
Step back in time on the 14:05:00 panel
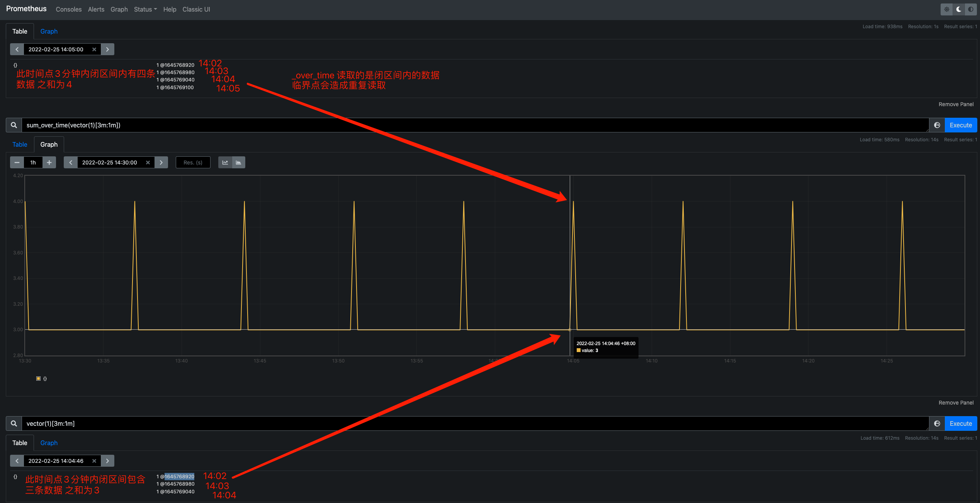coord(17,49)
